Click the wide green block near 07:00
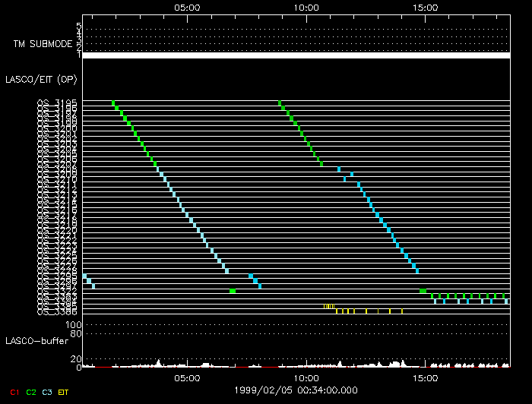 tap(233, 291)
